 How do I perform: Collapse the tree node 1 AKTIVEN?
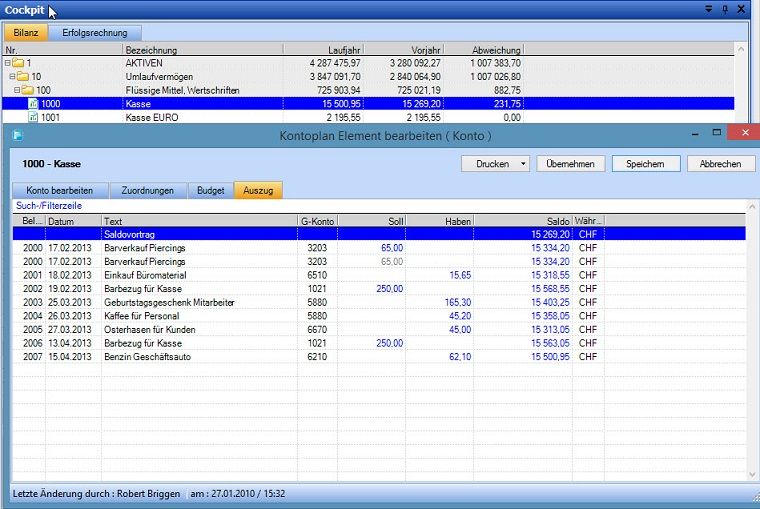coord(8,63)
